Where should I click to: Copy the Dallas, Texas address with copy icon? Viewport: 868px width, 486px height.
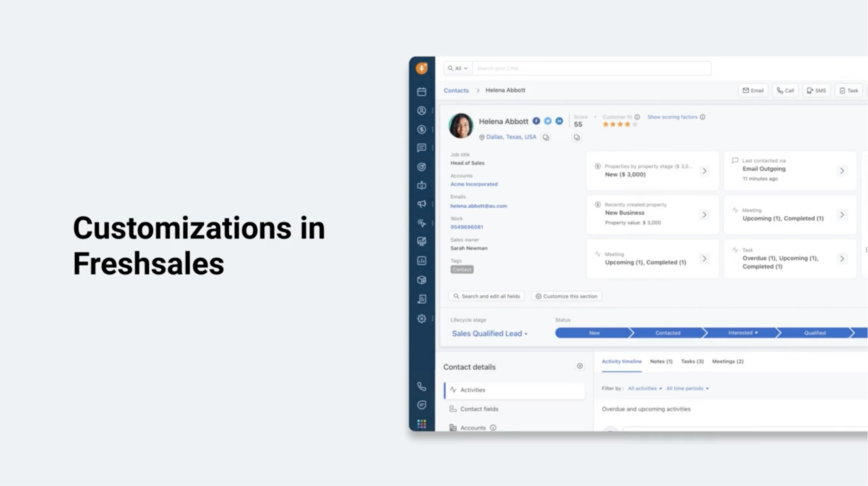[x=545, y=137]
